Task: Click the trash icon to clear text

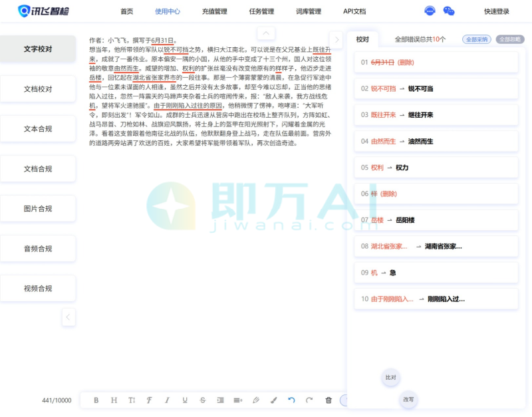Action: coord(329,400)
